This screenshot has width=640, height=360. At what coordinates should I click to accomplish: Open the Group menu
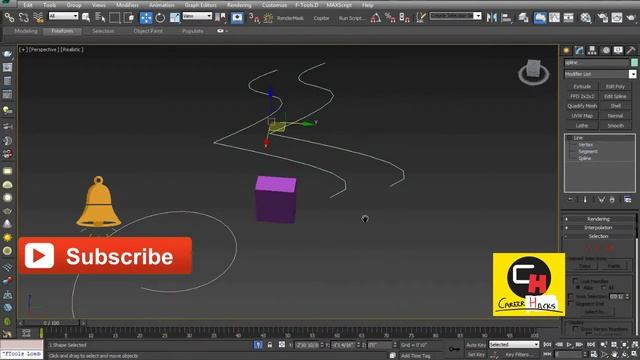[74, 5]
